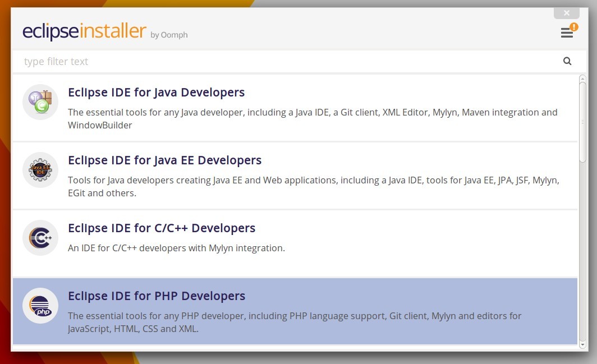Select Eclipse IDE for Java EE Developers title
Viewport: 597px width, 364px height.
coord(164,160)
